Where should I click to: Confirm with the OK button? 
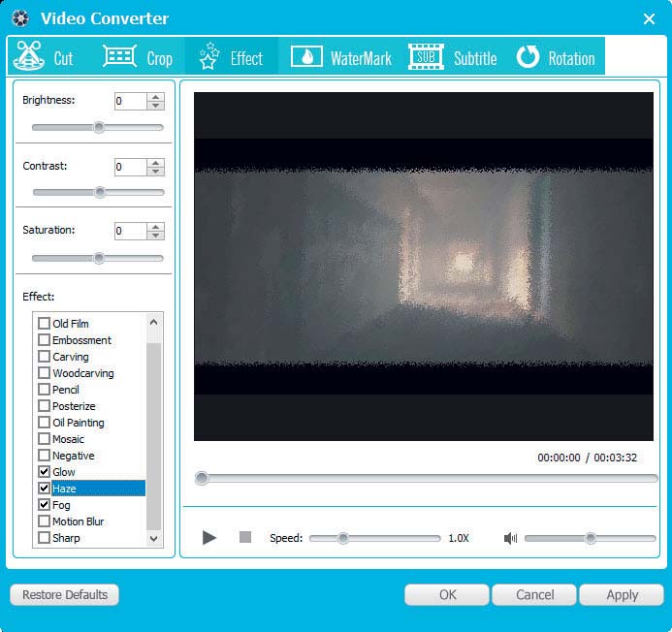(447, 595)
